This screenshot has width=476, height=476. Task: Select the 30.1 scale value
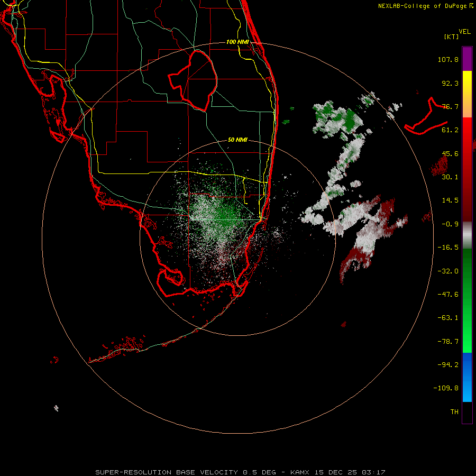coord(450,177)
